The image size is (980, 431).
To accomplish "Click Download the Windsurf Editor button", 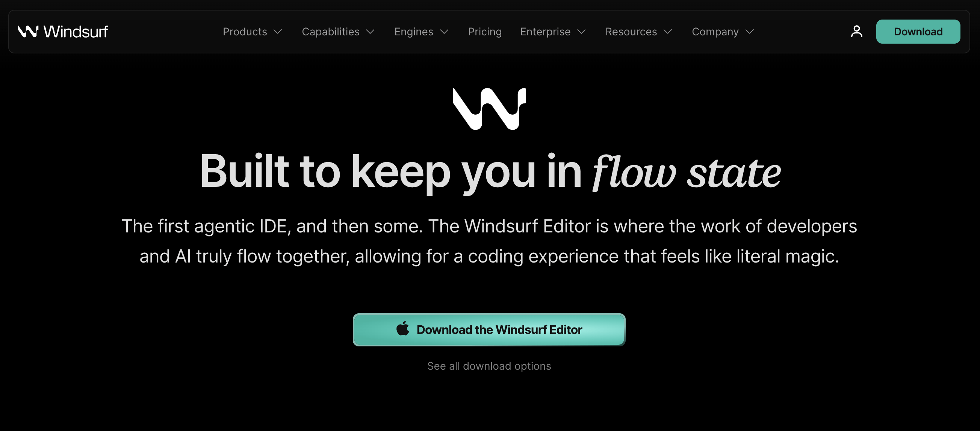I will (x=489, y=330).
